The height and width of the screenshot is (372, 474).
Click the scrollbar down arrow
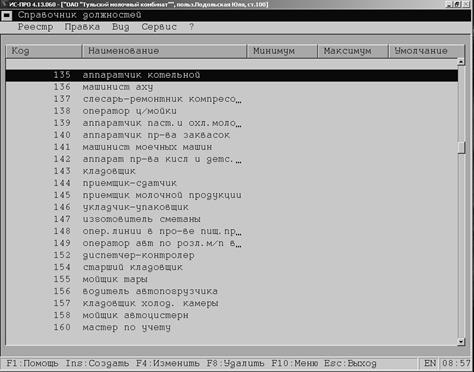click(x=461, y=341)
